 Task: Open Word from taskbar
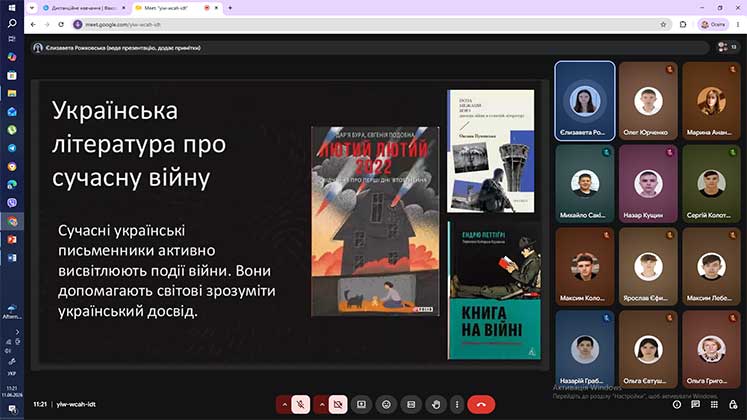[12, 258]
